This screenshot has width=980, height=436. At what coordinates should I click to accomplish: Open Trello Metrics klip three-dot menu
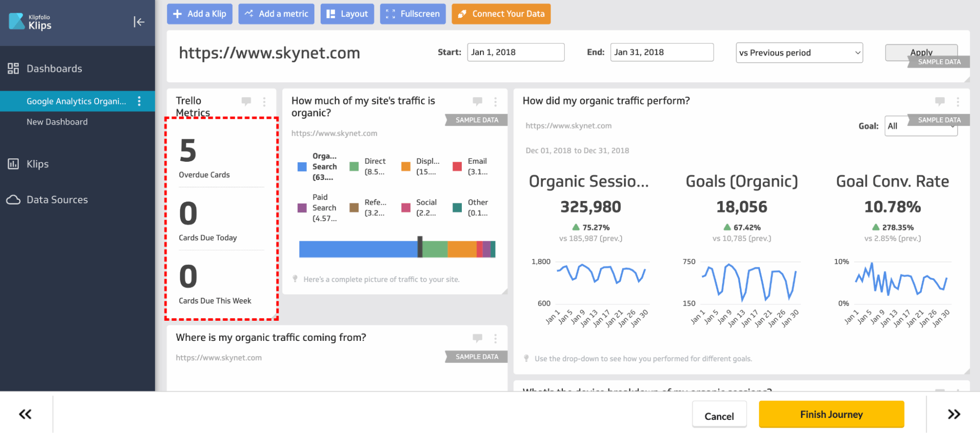264,102
